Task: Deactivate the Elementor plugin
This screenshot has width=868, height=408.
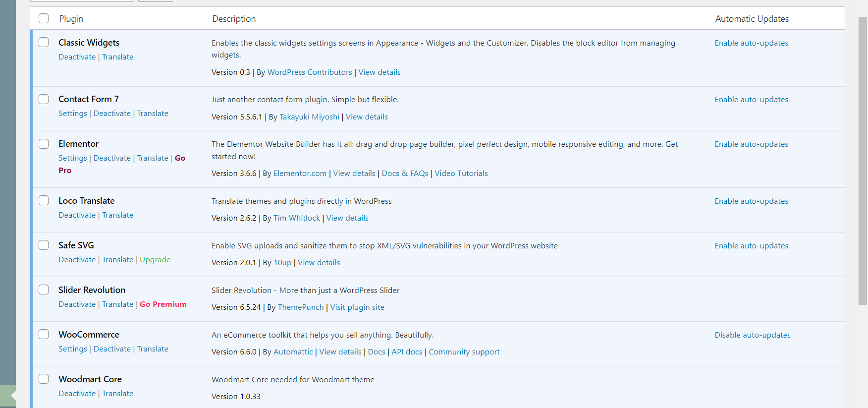Action: pos(112,158)
